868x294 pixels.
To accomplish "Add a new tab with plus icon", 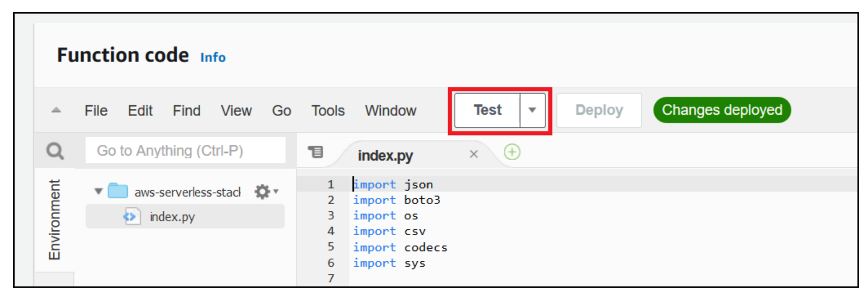I will [512, 152].
